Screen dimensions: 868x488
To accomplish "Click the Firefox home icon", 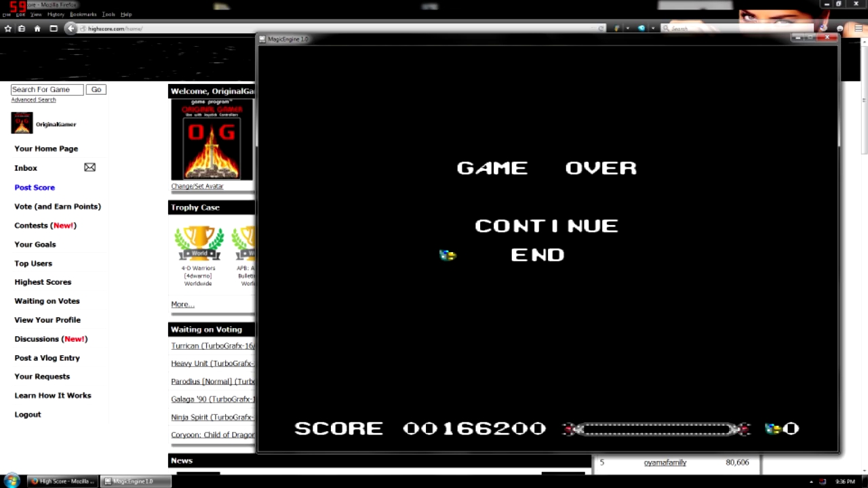I will click(37, 28).
